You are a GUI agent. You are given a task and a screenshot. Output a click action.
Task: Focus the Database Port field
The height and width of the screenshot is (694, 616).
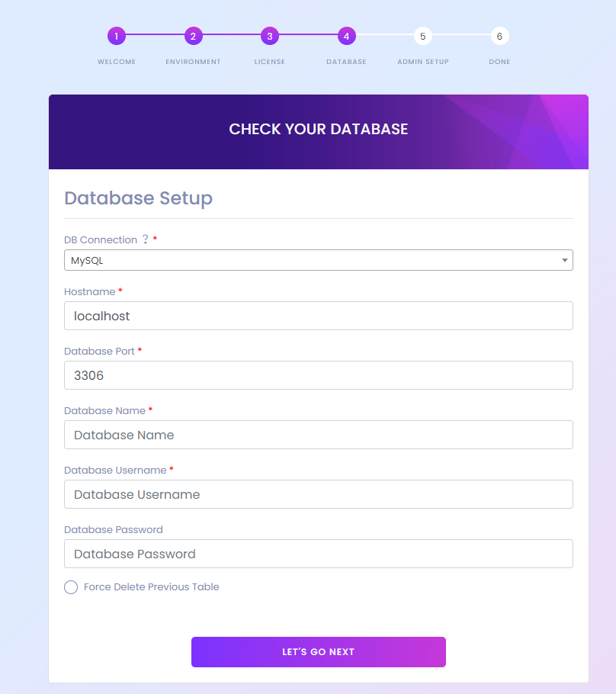pyautogui.click(x=318, y=375)
